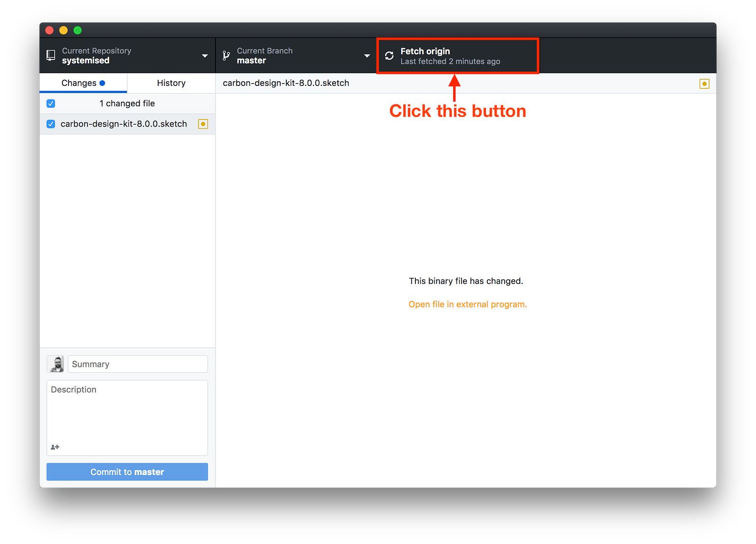Select the 'systemised' repository name
The width and height of the screenshot is (756, 544).
point(86,61)
